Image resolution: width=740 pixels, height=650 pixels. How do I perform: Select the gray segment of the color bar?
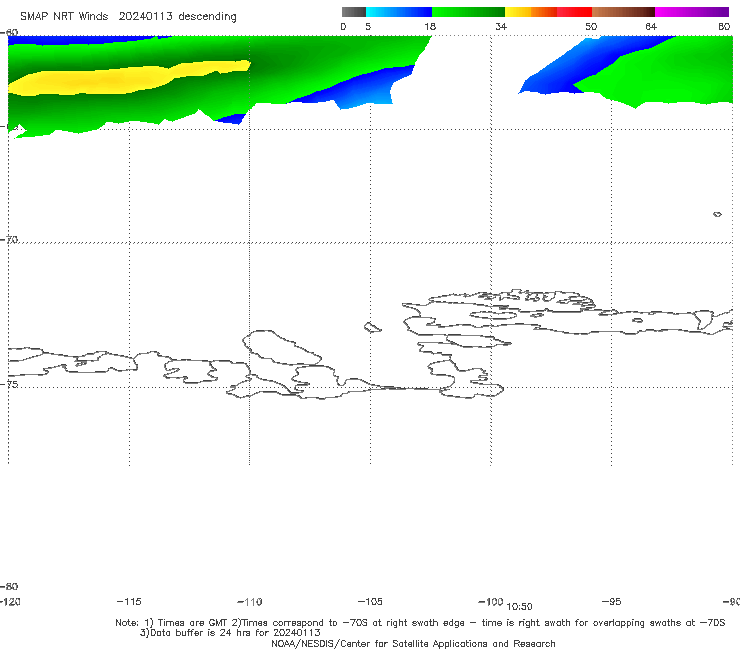point(354,12)
